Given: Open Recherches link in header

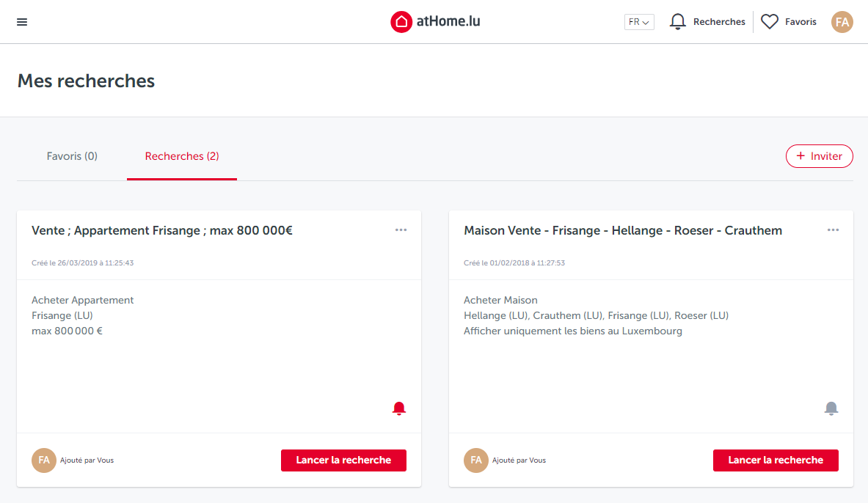Looking at the screenshot, I should click(x=719, y=22).
